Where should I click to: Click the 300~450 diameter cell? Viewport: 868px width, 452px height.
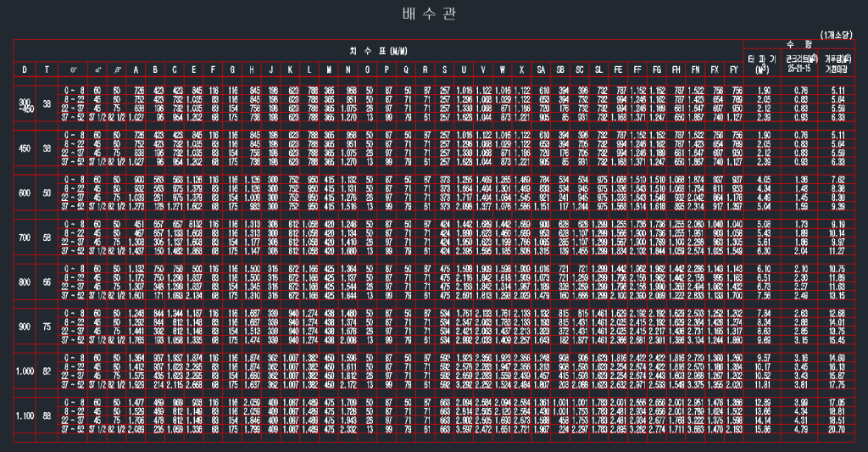coord(25,103)
